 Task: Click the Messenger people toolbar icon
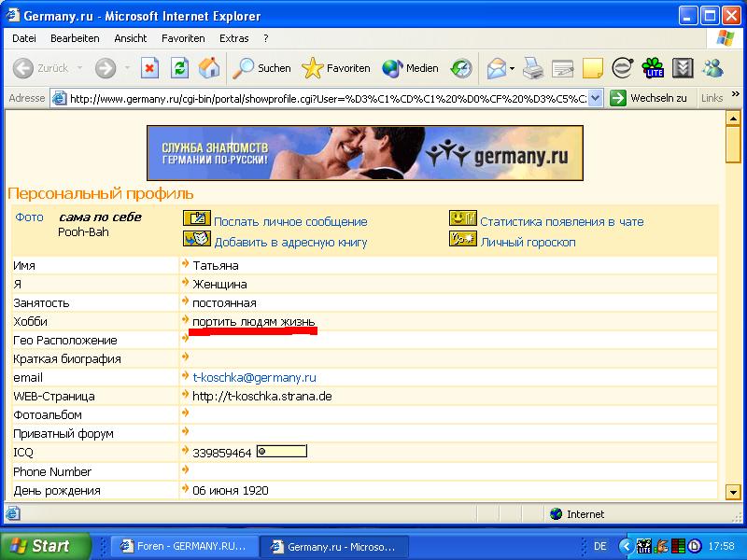712,68
